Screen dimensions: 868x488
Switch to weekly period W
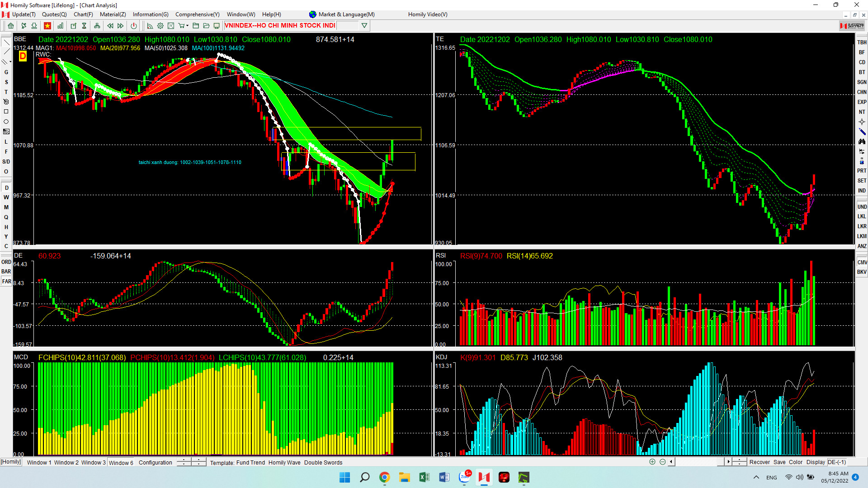[x=6, y=197]
